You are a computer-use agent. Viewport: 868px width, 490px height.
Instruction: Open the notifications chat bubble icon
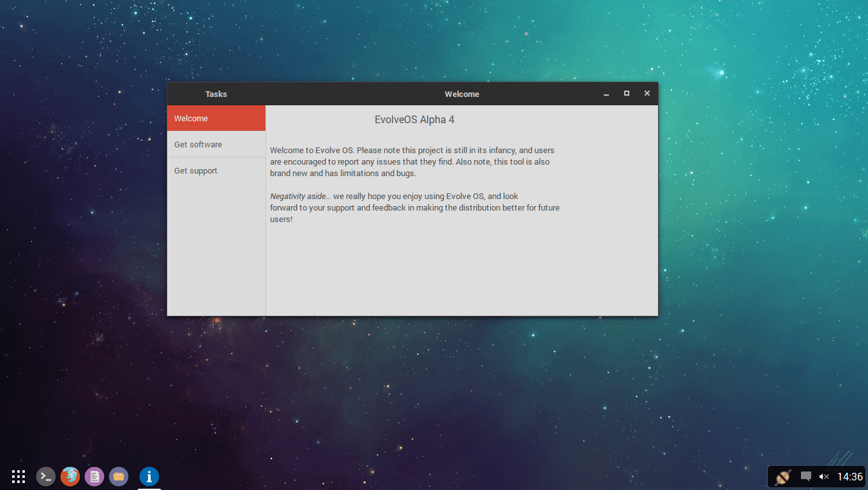pyautogui.click(x=806, y=477)
